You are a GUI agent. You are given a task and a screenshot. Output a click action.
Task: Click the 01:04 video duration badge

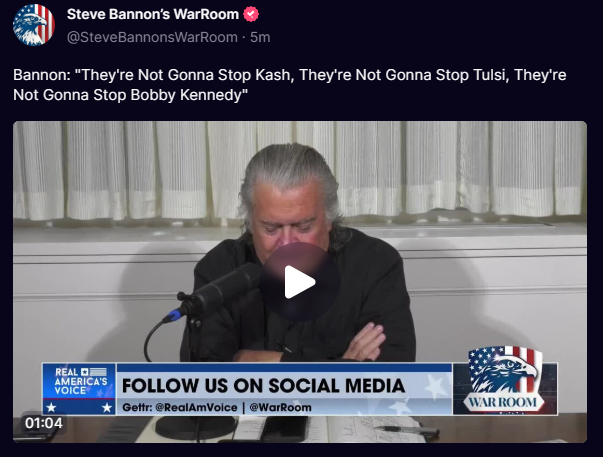pyautogui.click(x=43, y=423)
